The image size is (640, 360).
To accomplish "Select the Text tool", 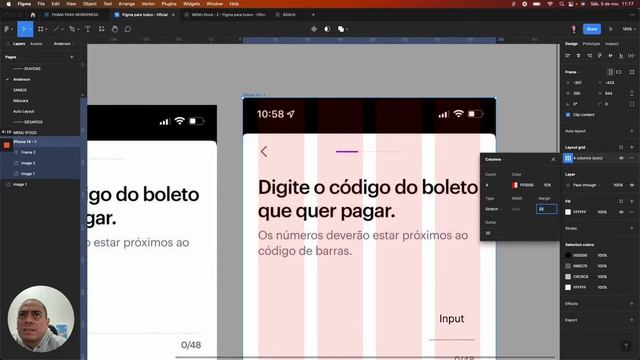I will pyautogui.click(x=88, y=29).
